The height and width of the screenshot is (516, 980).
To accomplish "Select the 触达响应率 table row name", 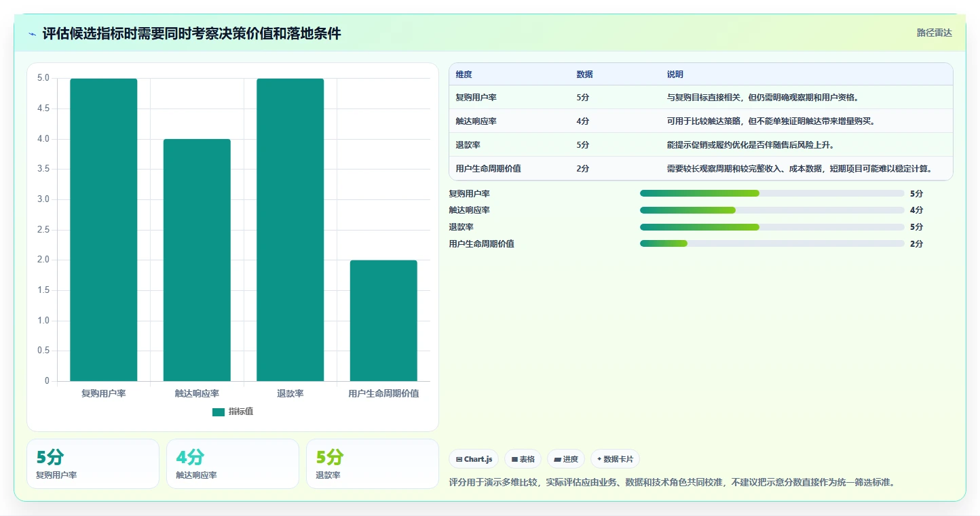I will tap(476, 121).
